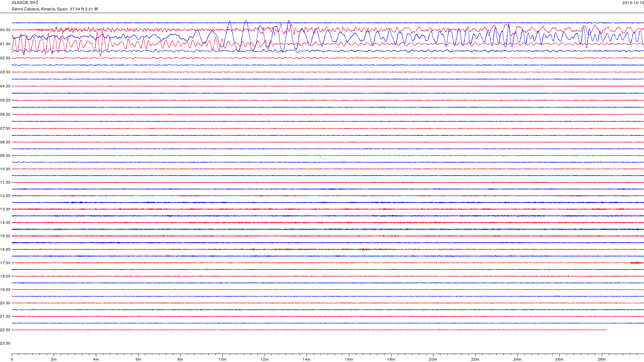Click the 0 minute axis label
The image size is (644, 362).
pos(12,359)
